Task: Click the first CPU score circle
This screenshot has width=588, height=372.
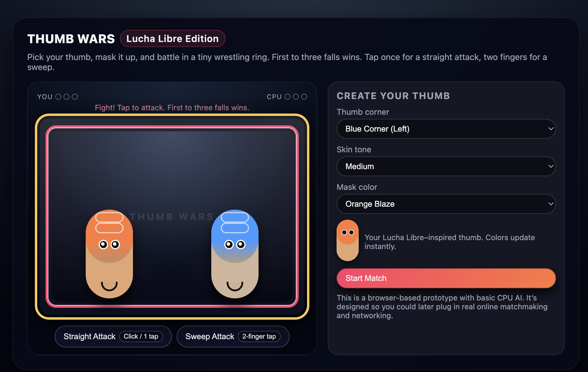Action: tap(287, 97)
